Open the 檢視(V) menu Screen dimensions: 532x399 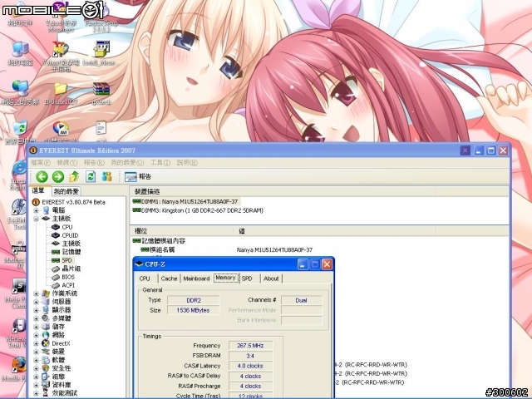tap(66, 163)
